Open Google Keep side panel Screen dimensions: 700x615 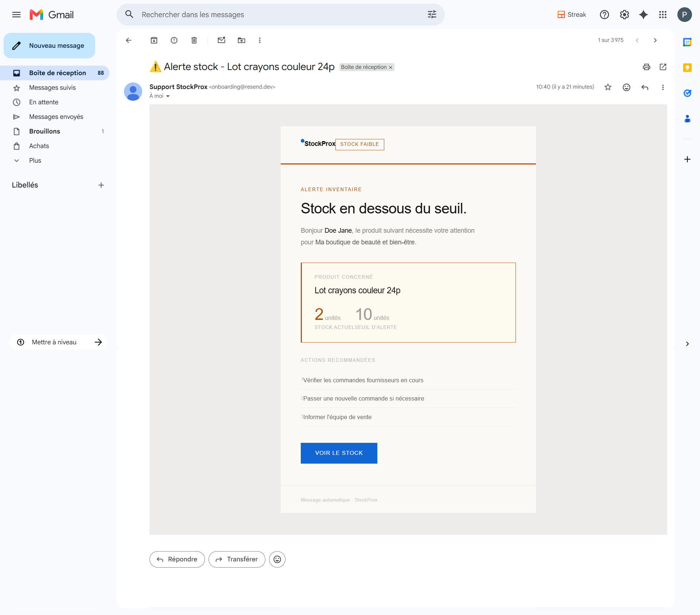coord(687,67)
